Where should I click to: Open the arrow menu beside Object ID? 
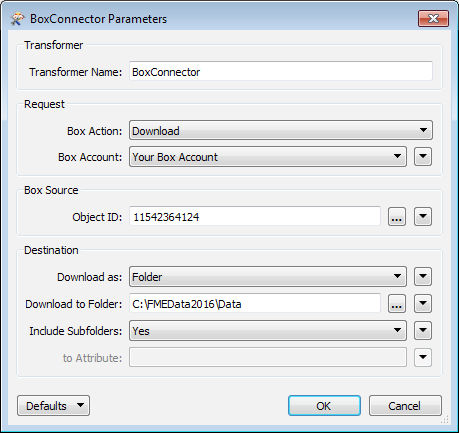coord(423,217)
